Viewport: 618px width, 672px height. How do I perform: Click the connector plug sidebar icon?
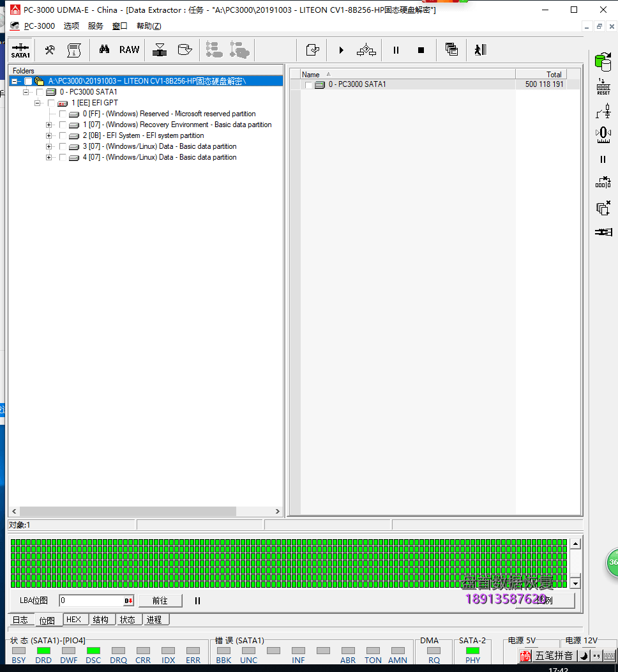[x=603, y=232]
